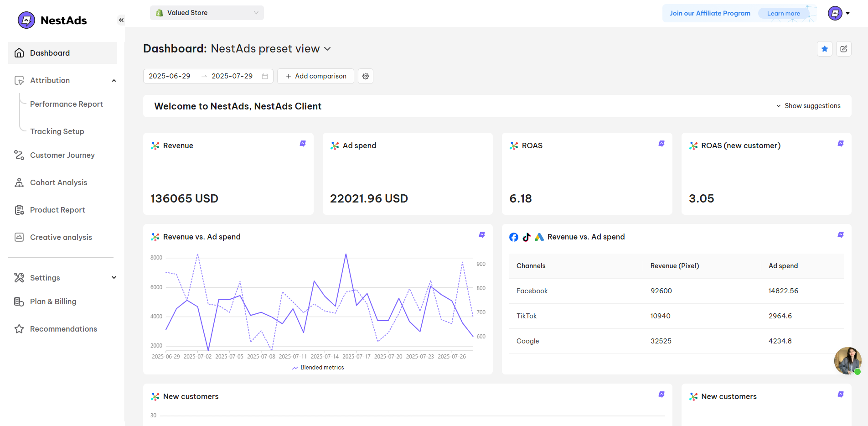Open the account avatar menu

point(838,13)
